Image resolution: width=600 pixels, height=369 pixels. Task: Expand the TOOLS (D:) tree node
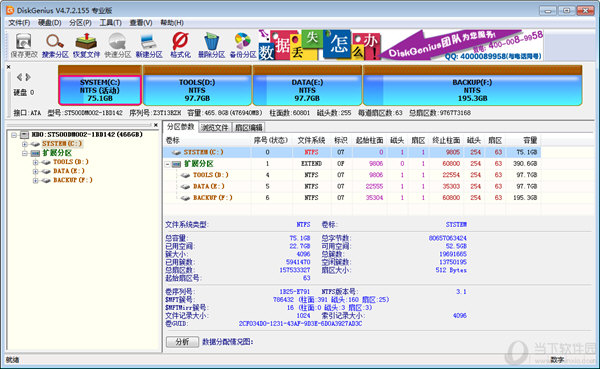click(36, 162)
